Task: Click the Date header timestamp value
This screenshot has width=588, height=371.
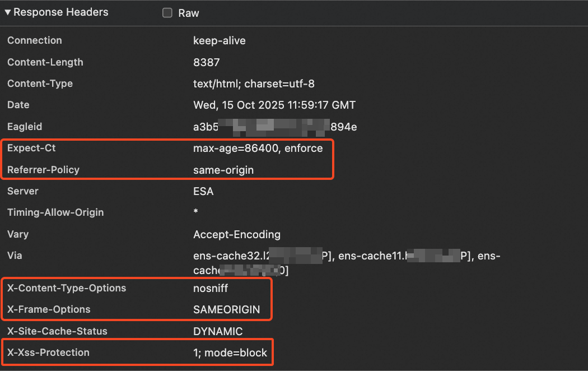Action: [x=274, y=105]
